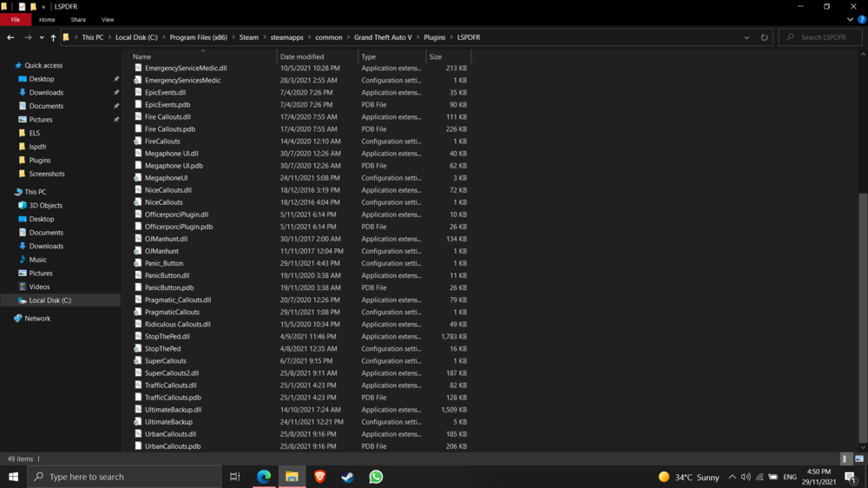Click the Grand Theft Auto V breadcrumb

coord(383,37)
